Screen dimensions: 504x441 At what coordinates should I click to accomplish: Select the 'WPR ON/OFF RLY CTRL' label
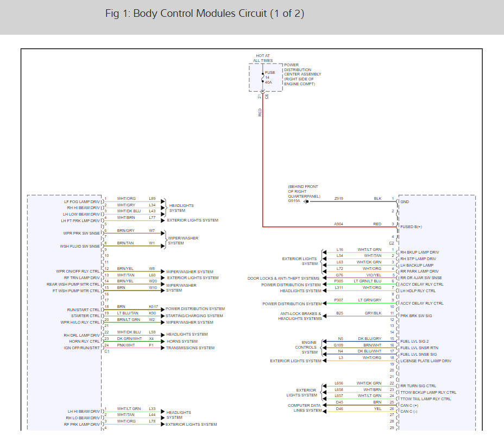pos(78,272)
